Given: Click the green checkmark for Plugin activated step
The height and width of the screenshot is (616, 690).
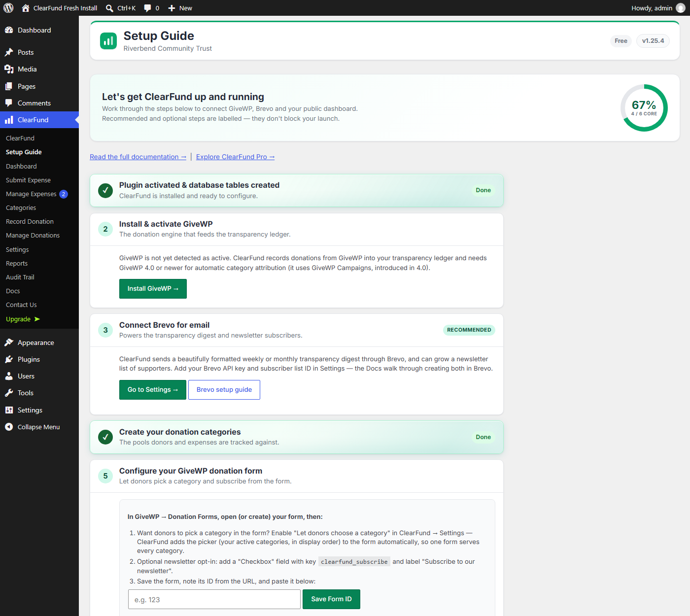Looking at the screenshot, I should pyautogui.click(x=105, y=190).
